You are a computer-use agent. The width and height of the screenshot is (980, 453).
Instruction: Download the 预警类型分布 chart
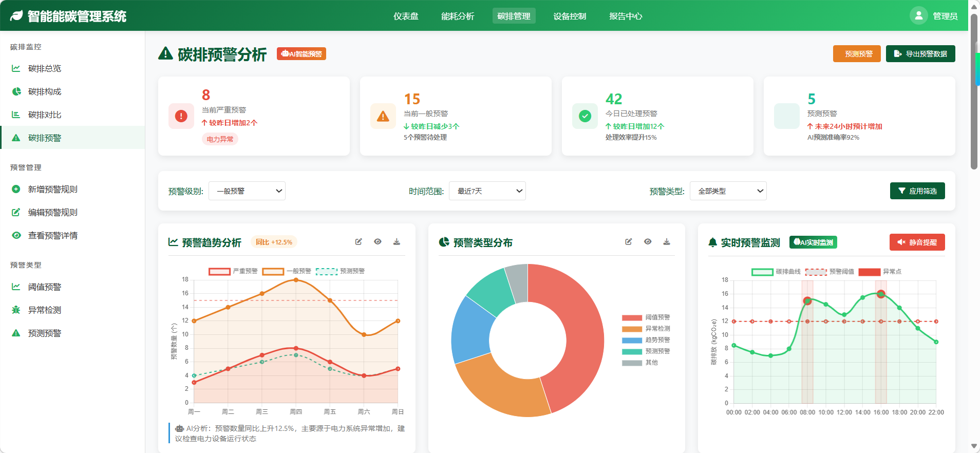point(666,242)
